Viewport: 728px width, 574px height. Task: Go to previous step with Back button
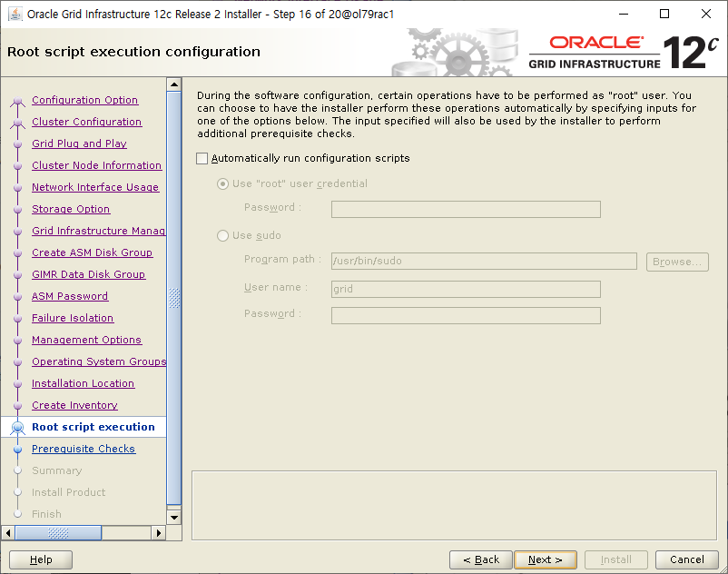click(x=481, y=559)
